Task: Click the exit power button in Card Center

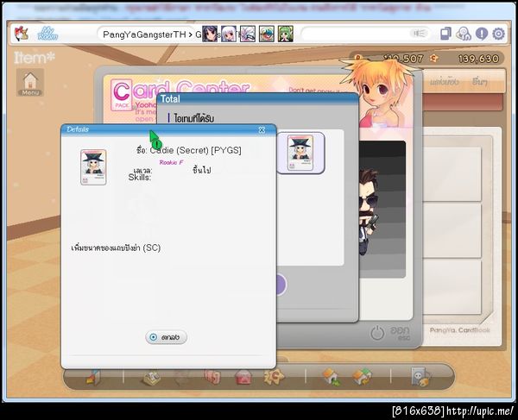Action: tap(377, 333)
